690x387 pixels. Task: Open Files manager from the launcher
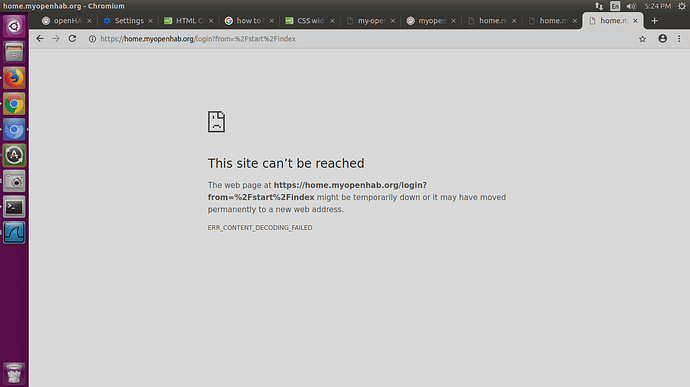(x=14, y=52)
